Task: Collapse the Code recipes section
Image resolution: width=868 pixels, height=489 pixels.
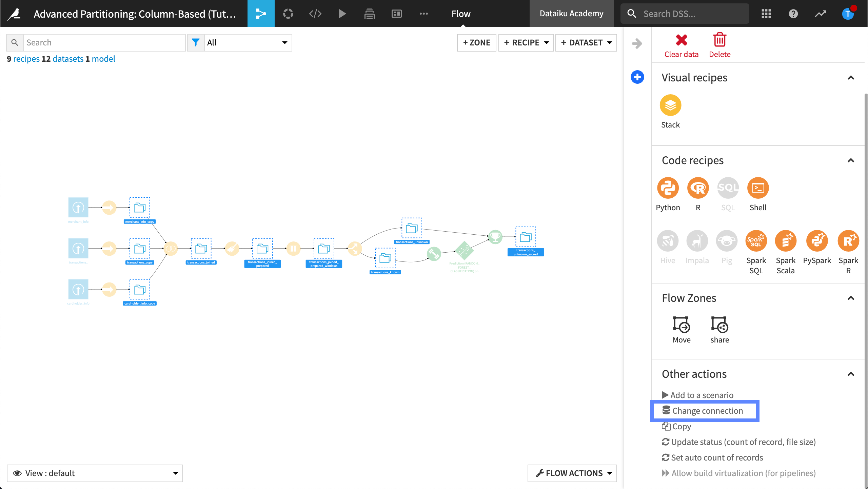Action: pos(850,160)
